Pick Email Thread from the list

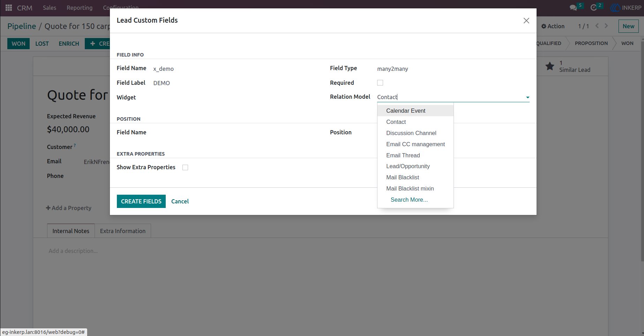(415, 155)
